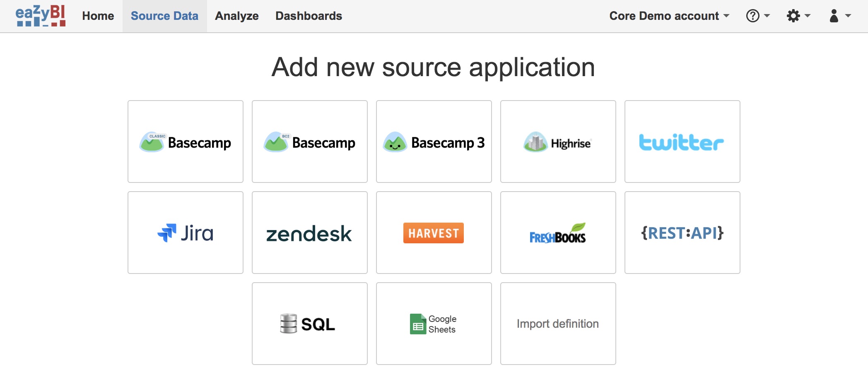Choose the Basecamp BC2 source application
Image resolution: width=868 pixels, height=384 pixels.
[x=310, y=142]
